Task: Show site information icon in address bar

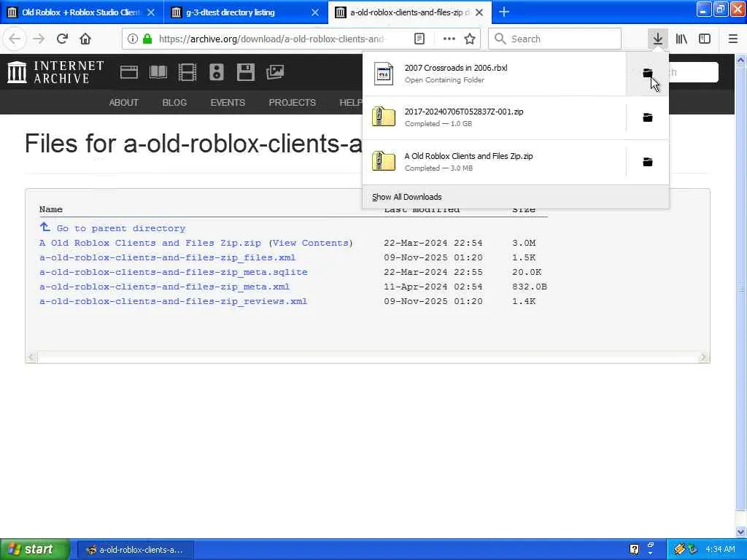Action: [133, 39]
